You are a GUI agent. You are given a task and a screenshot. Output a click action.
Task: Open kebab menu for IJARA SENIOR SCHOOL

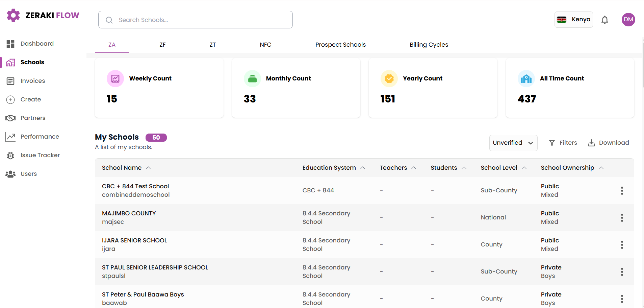622,245
